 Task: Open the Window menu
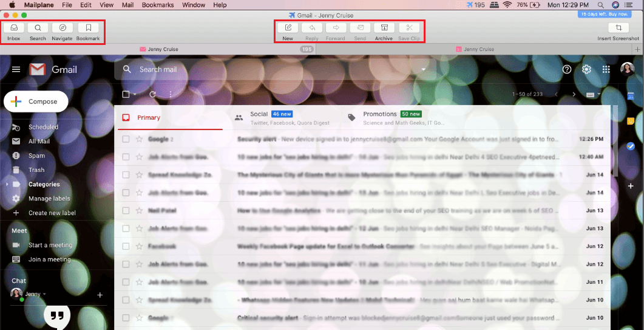point(193,5)
